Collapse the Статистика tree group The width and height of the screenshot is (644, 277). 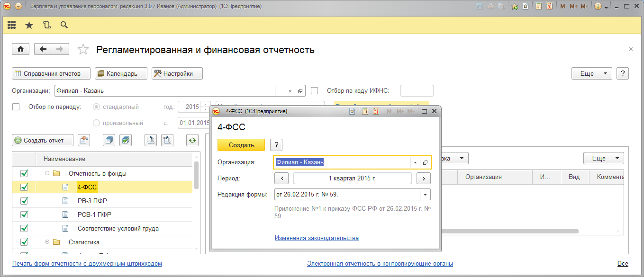[47, 242]
